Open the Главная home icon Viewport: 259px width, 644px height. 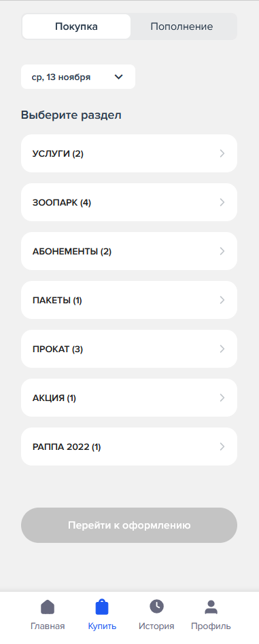tap(48, 607)
